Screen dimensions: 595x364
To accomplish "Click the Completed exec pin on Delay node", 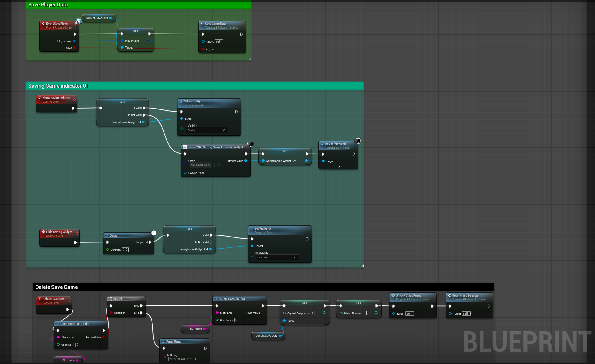I will [x=150, y=242].
